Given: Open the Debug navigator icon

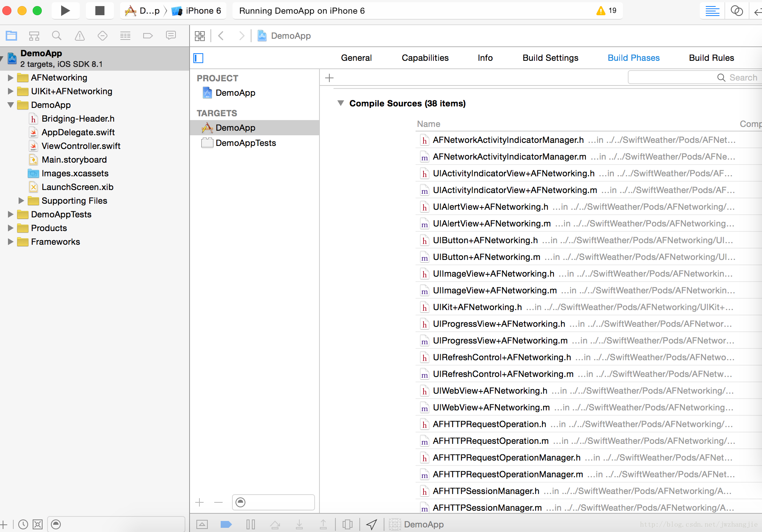Looking at the screenshot, I should tap(125, 36).
